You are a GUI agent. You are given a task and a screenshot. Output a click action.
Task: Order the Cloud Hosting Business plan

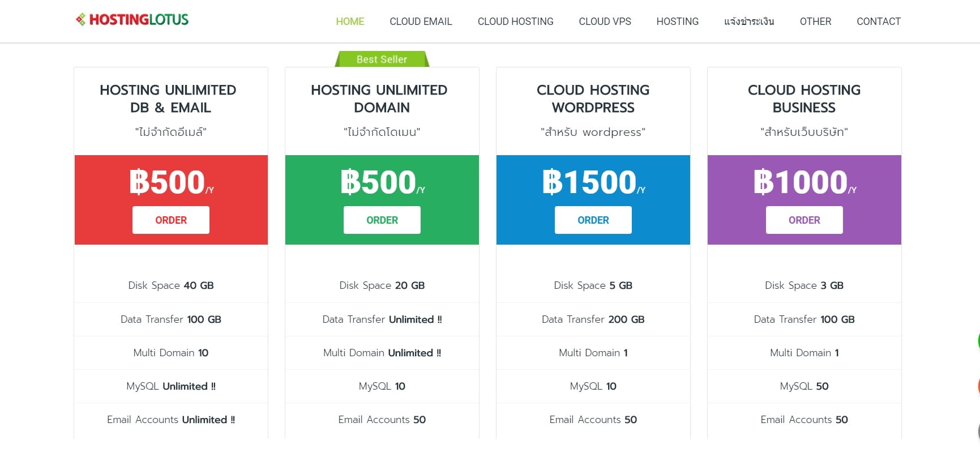click(804, 220)
